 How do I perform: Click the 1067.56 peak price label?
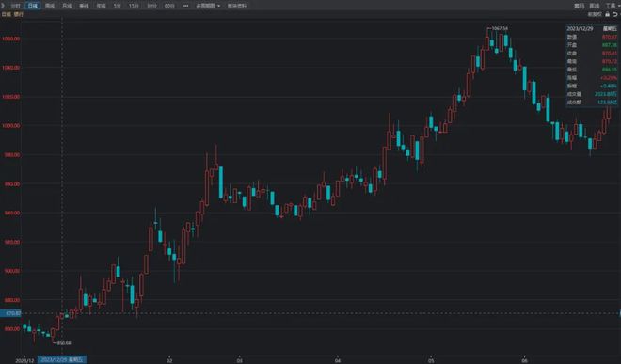point(500,28)
